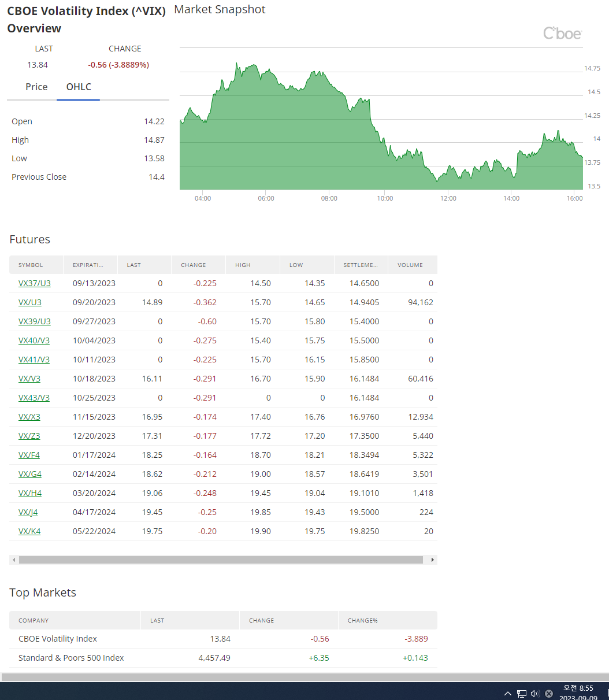This screenshot has width=609, height=700.
Task: Click CHANGE% header in Top Markets table
Action: 388,620
